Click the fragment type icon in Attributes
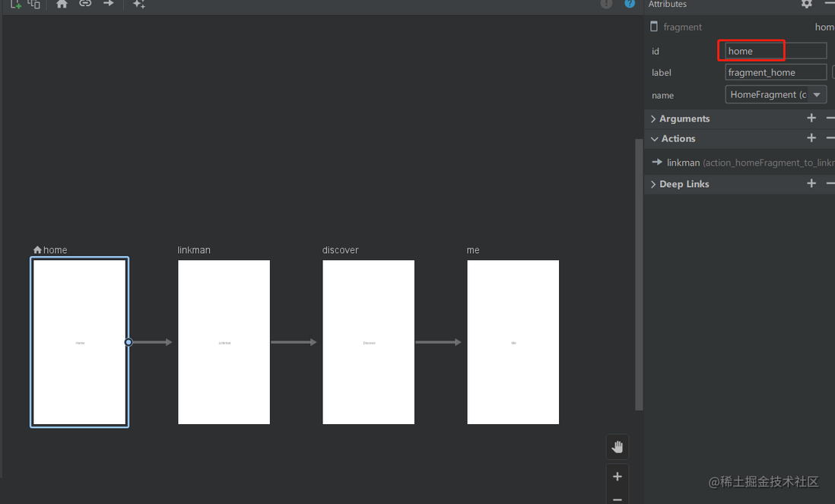Image resolution: width=835 pixels, height=504 pixels. pyautogui.click(x=654, y=26)
